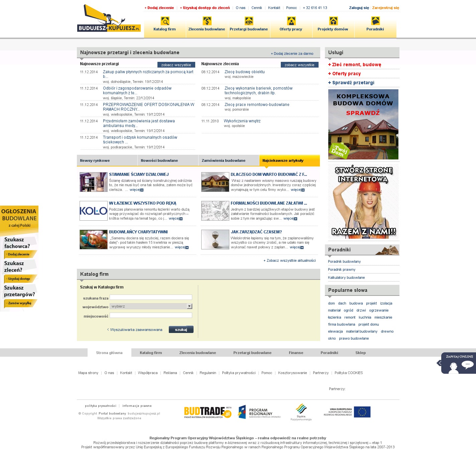Click the Przetargi budowlane handshake icon
The height and width of the screenshot is (458, 476).
pyautogui.click(x=249, y=21)
